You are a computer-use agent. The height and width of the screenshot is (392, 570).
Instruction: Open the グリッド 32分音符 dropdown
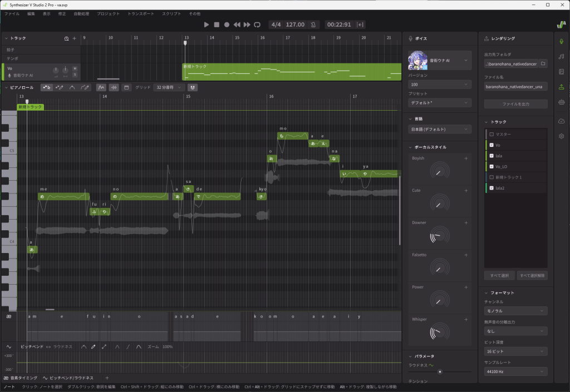169,87
